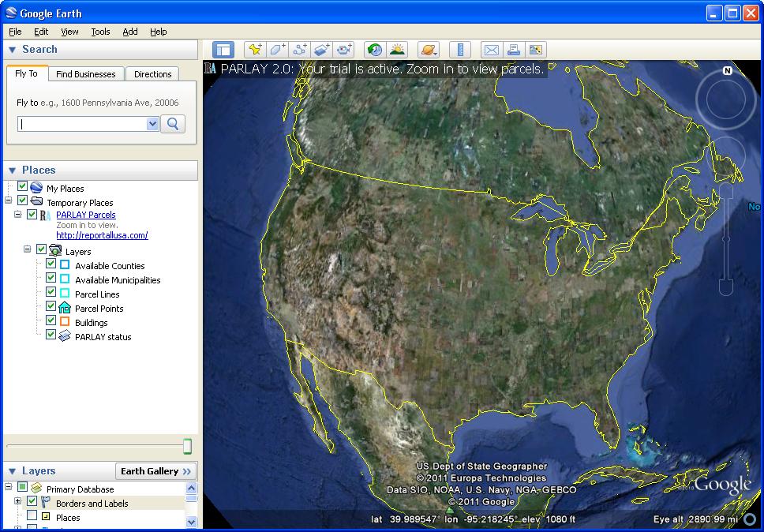Hide the Buildings layer checkbox
764x532 pixels.
point(51,320)
